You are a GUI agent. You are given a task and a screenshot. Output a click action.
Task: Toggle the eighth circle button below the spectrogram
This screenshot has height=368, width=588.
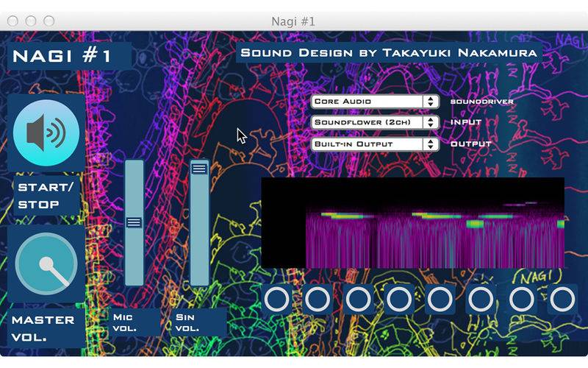click(562, 300)
